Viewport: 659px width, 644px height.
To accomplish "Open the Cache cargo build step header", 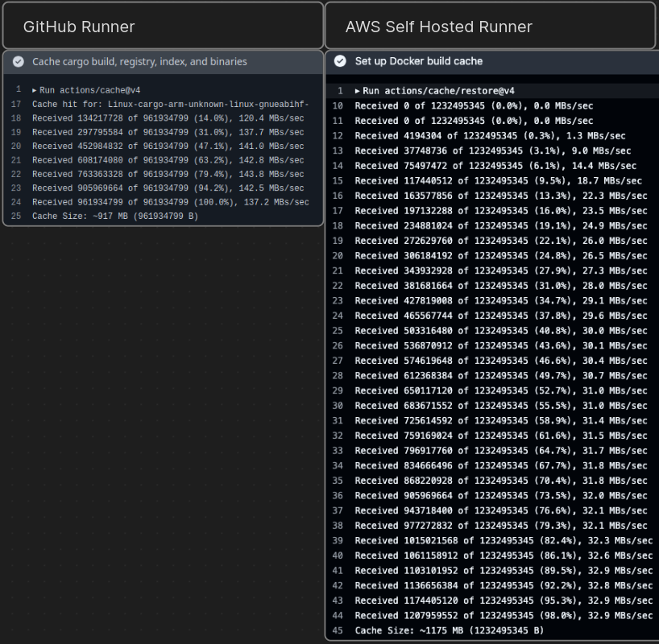I will click(x=163, y=62).
